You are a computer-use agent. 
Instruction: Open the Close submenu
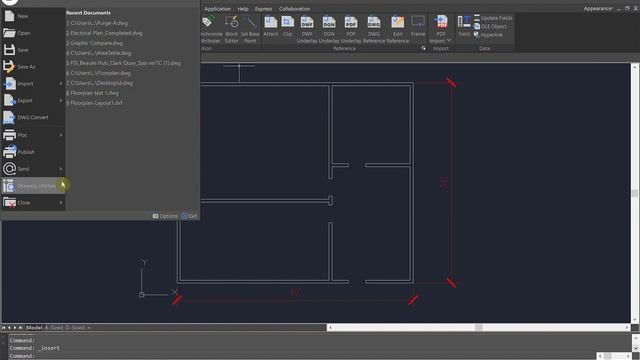point(33,202)
